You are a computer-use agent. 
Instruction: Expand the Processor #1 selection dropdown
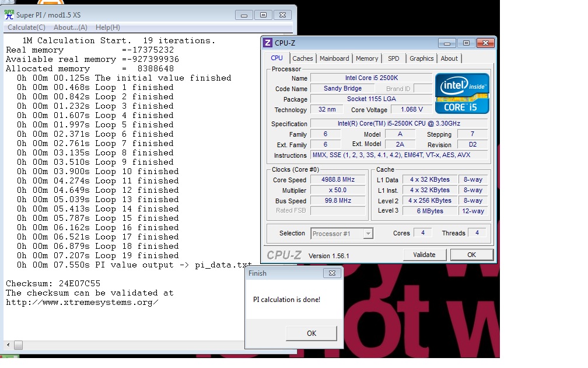367,234
